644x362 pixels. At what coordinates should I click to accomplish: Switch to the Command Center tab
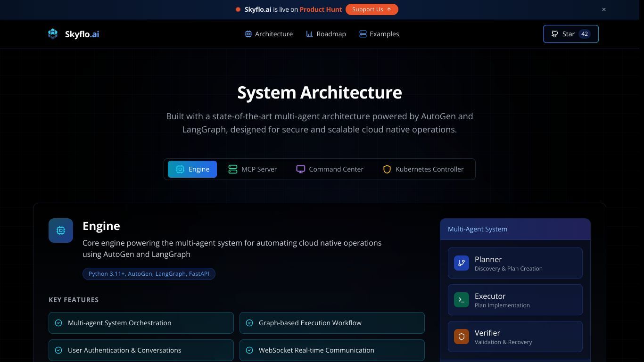(x=330, y=169)
